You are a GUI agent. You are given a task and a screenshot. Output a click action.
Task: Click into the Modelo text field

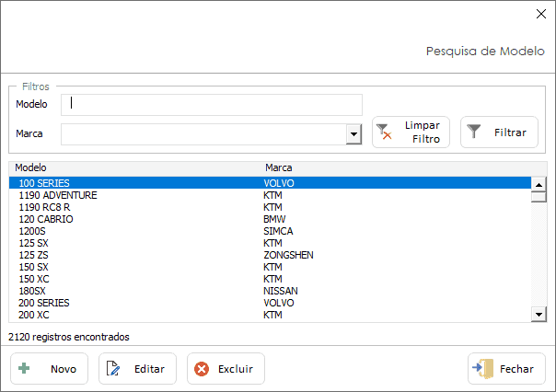click(212, 105)
